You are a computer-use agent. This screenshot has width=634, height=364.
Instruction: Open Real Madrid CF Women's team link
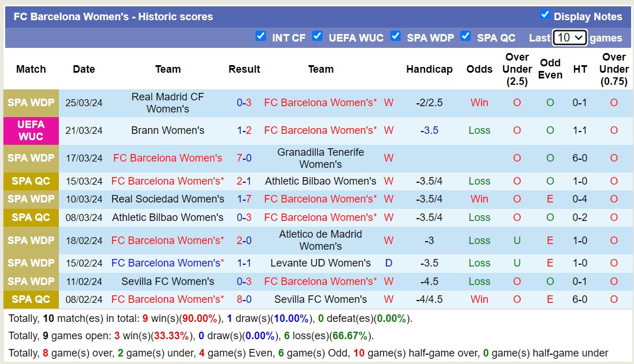point(168,103)
